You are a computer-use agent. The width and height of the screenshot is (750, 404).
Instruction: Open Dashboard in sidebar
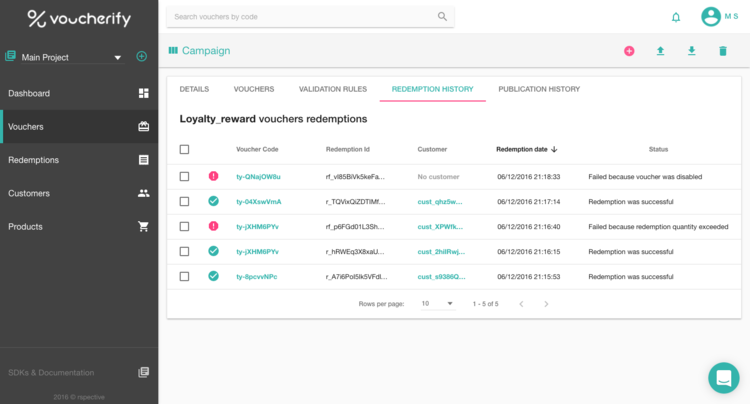point(79,93)
